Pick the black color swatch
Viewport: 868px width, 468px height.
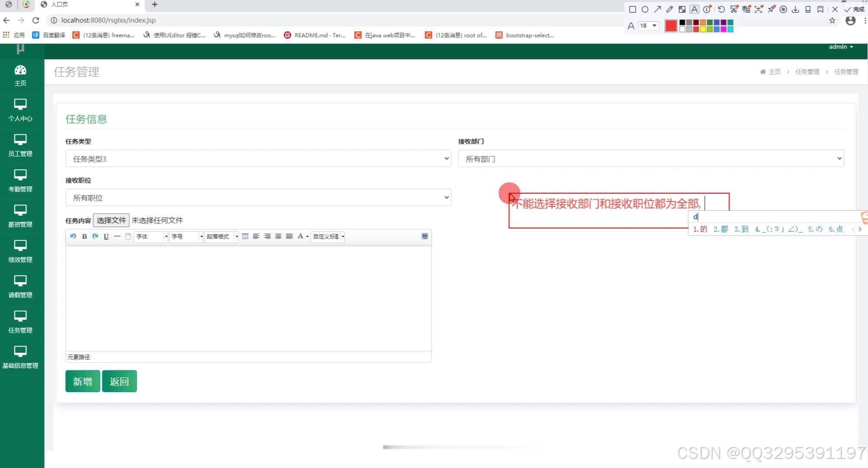(682, 23)
